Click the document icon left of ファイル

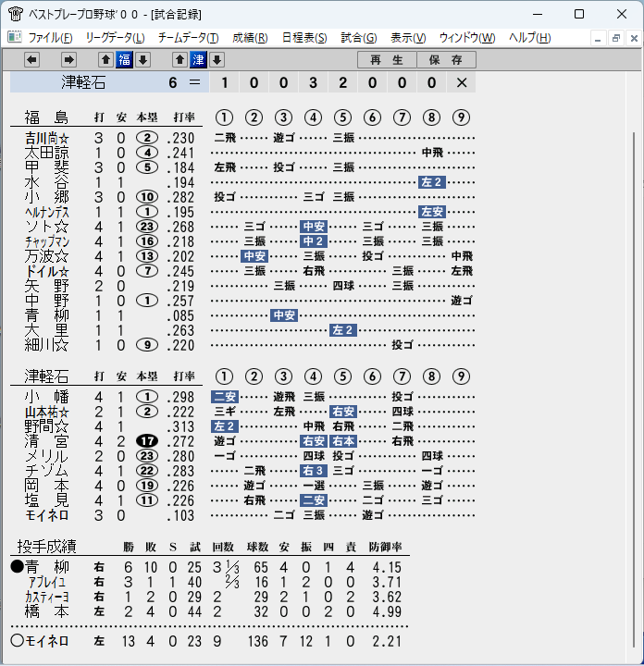(15, 37)
